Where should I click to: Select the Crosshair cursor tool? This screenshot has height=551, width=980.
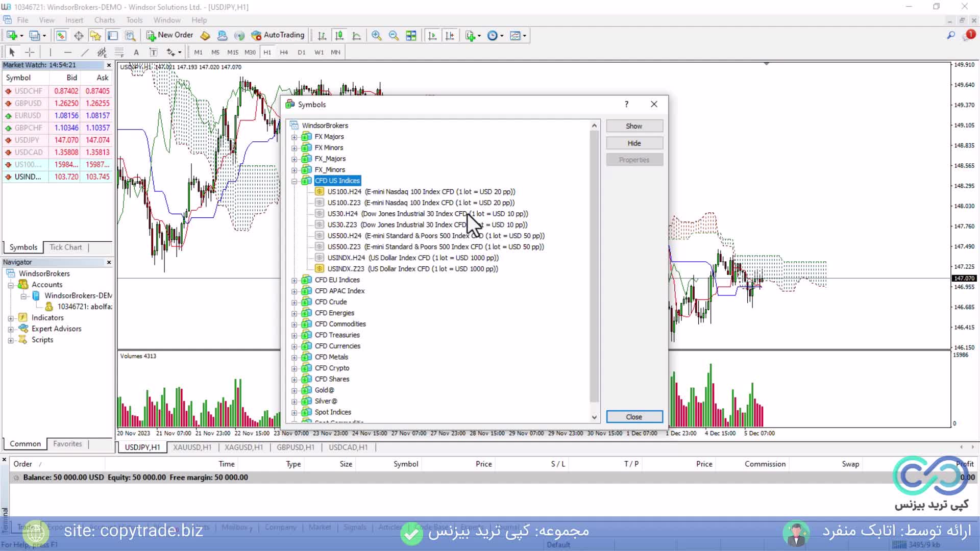(30, 52)
